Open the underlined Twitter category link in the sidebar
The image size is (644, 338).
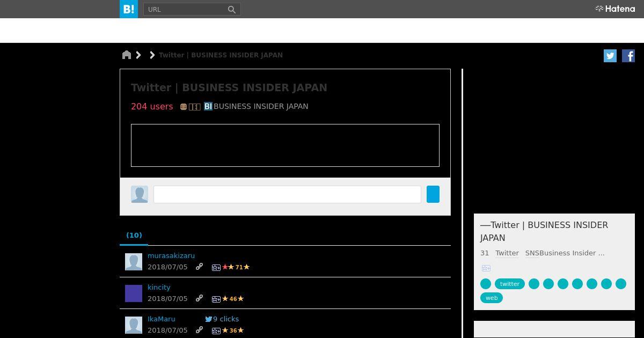(x=507, y=253)
